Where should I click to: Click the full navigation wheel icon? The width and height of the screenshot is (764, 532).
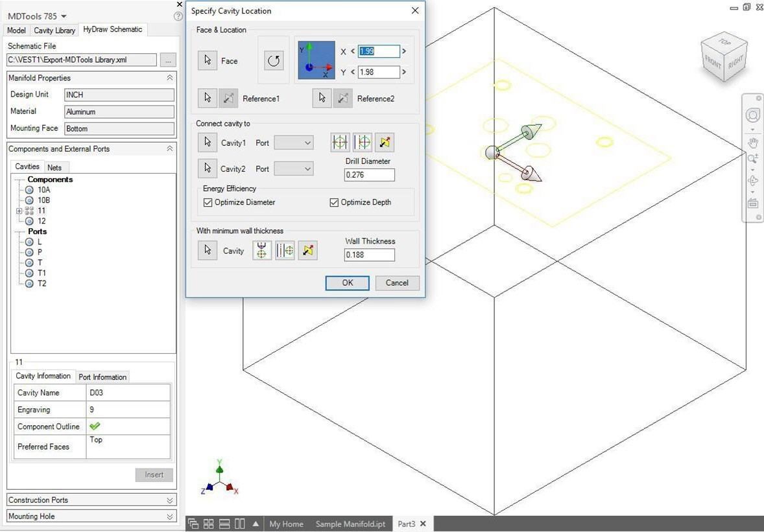[752, 116]
